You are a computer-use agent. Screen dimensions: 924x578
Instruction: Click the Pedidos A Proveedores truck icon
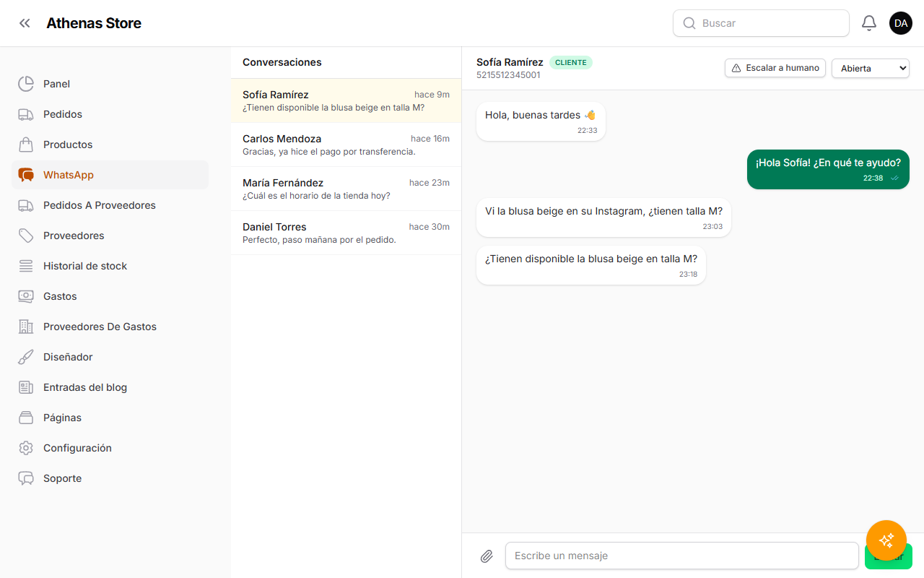pyautogui.click(x=26, y=205)
